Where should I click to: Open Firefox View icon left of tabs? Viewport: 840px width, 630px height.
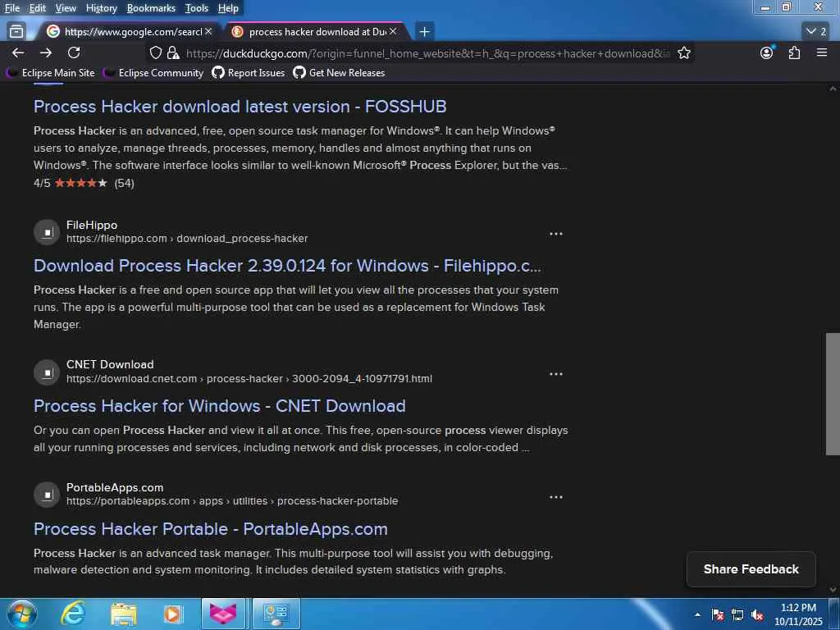[x=16, y=32]
